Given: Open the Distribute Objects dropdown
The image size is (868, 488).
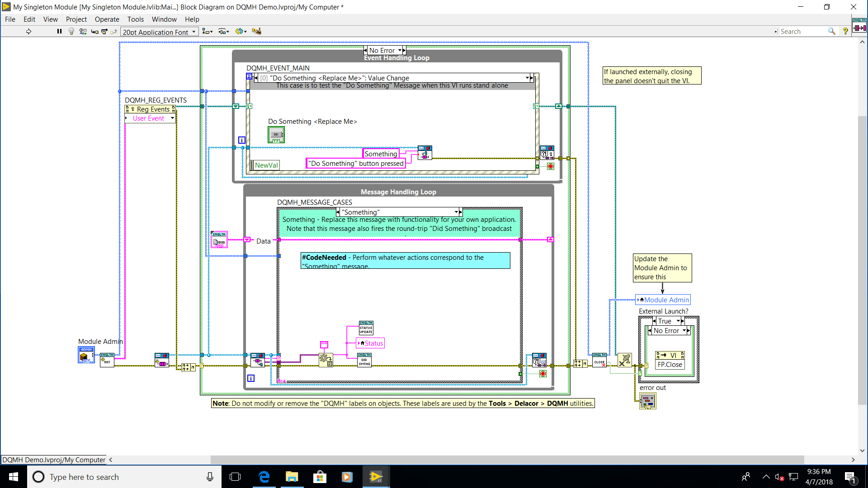Looking at the screenshot, I should click(223, 31).
